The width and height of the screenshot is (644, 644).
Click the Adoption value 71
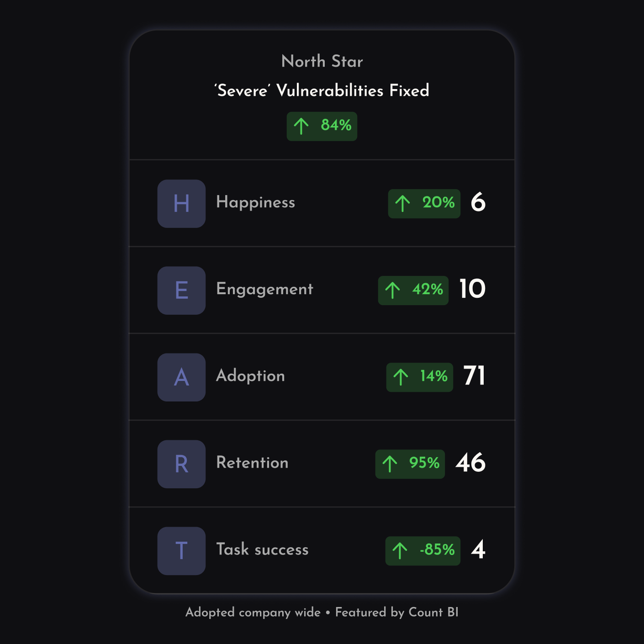(474, 376)
